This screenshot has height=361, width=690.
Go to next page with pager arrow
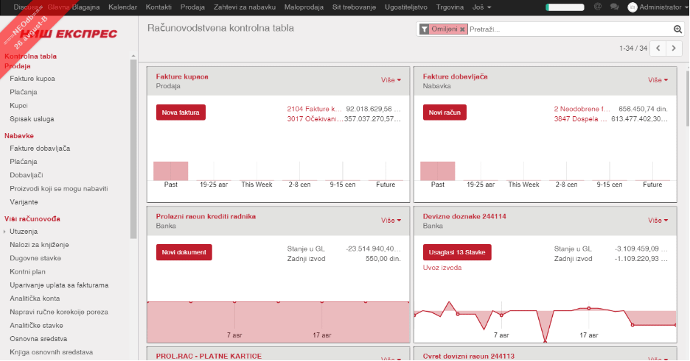[674, 48]
